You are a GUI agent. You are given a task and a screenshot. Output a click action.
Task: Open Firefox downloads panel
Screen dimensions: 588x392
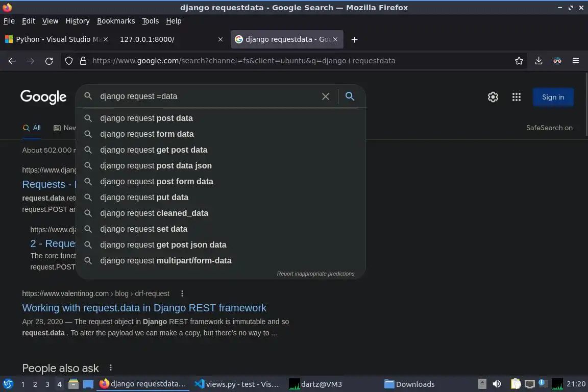pos(538,61)
